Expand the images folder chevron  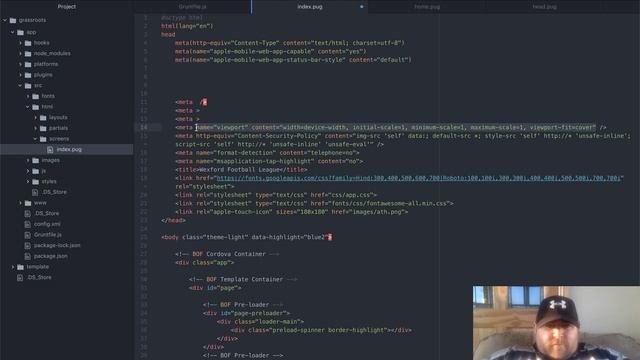(x=28, y=160)
